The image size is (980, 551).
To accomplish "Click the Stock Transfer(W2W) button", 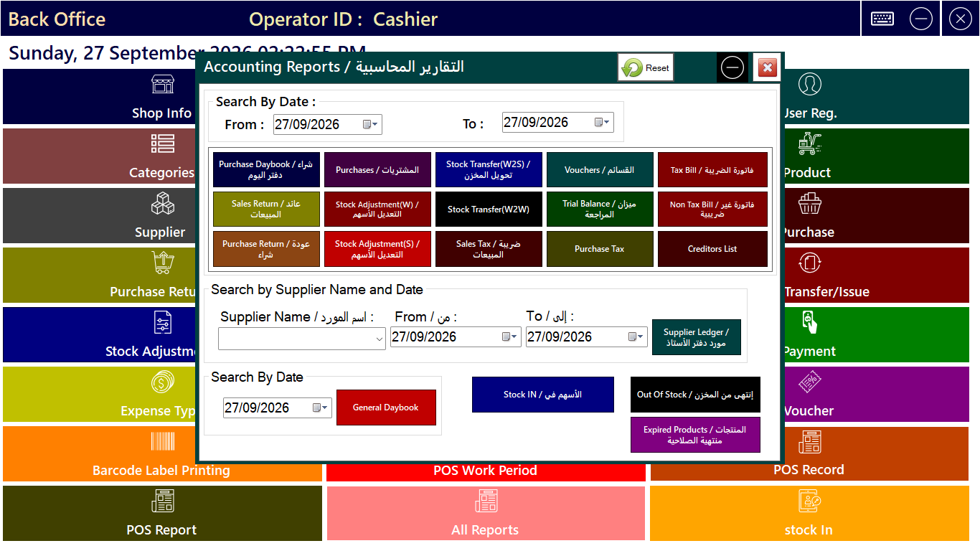I will (489, 209).
